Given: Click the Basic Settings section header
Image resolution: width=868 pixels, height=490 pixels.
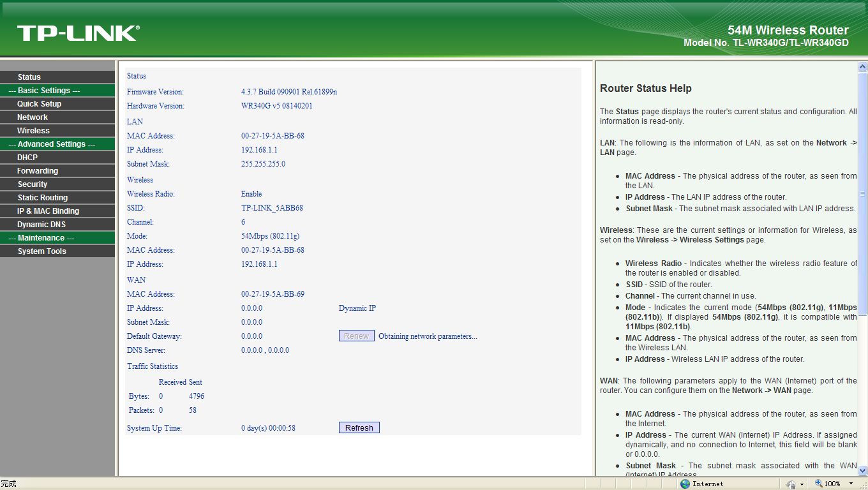Looking at the screenshot, I should click(57, 90).
